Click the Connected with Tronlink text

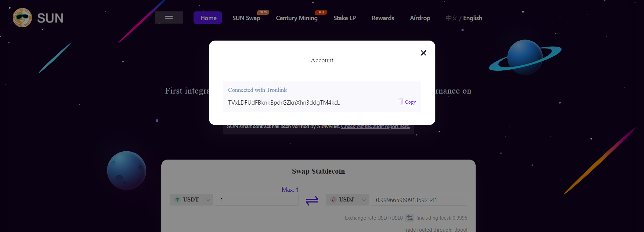click(x=257, y=90)
